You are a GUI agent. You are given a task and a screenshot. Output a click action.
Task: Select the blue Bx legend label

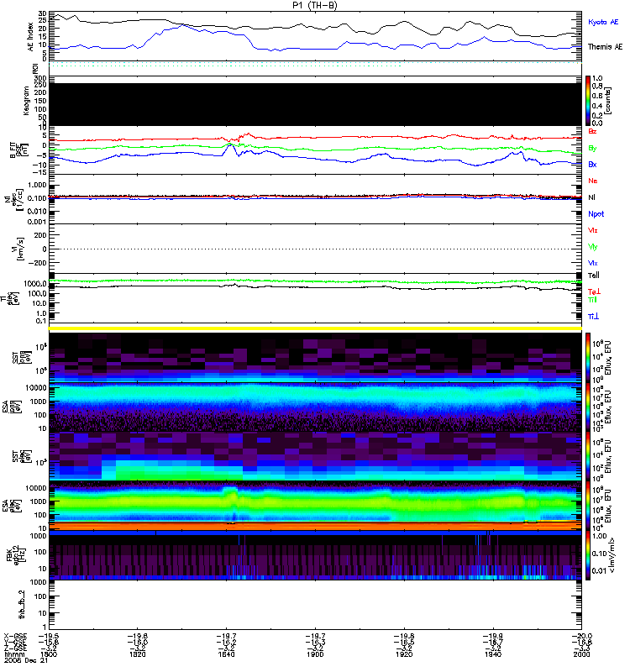click(592, 164)
